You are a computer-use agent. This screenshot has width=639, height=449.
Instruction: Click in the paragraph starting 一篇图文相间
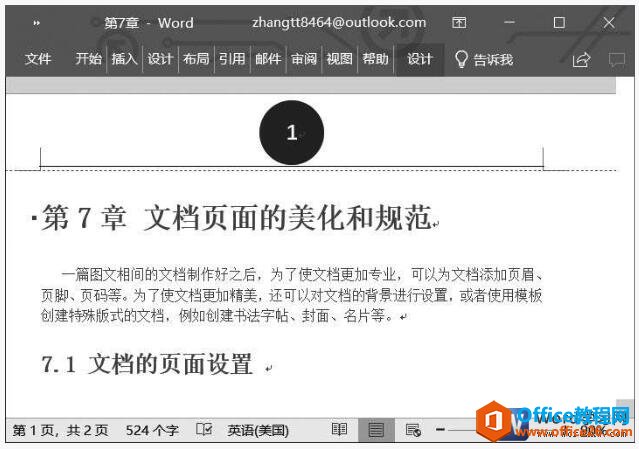click(x=292, y=295)
